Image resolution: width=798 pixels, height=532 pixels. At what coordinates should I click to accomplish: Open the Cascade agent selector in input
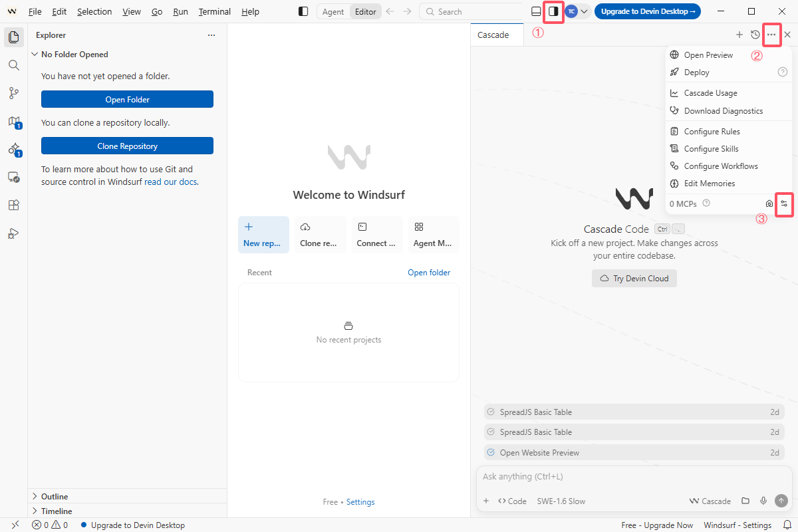(710, 501)
